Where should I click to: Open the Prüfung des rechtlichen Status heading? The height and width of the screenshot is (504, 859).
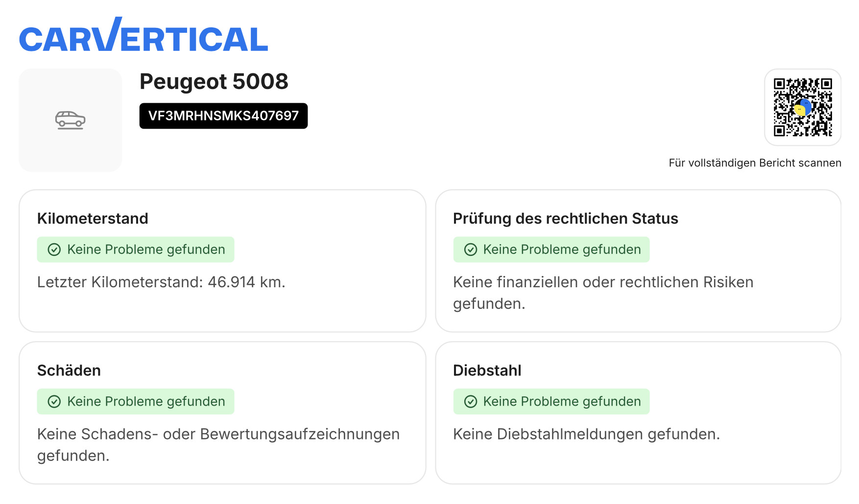coord(565,218)
